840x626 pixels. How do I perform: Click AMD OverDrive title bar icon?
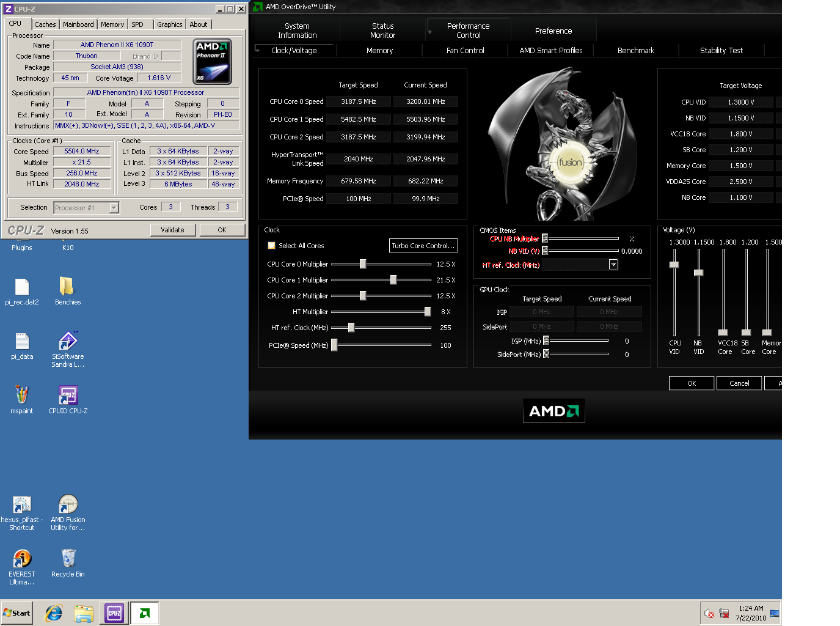(x=257, y=7)
